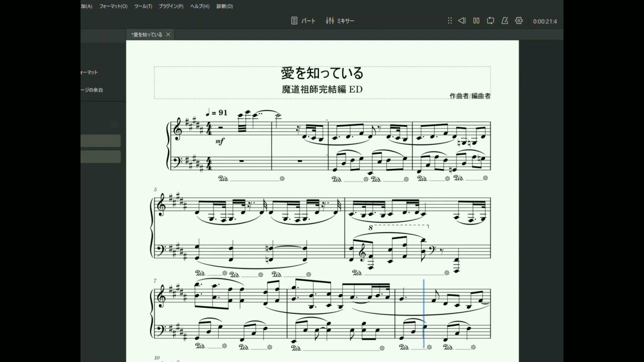Switch to the 愛を知っている score tab

[x=146, y=34]
